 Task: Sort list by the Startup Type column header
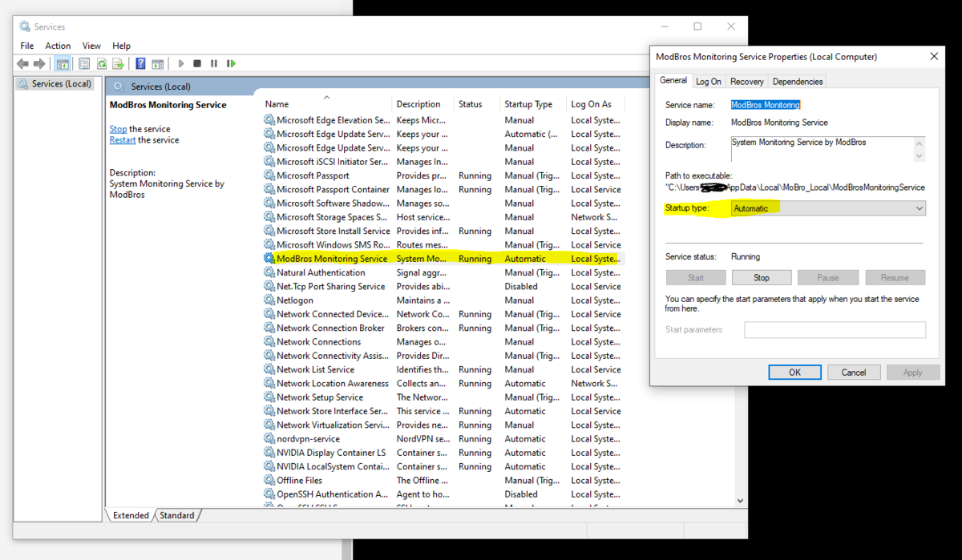(x=534, y=104)
